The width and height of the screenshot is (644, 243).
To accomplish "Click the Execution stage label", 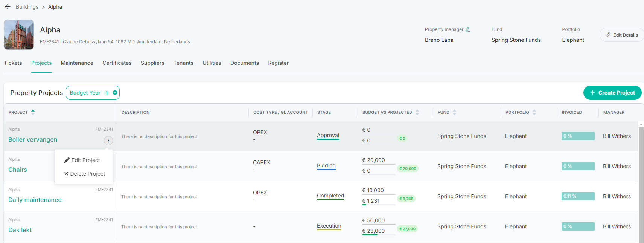I will click(x=329, y=226).
